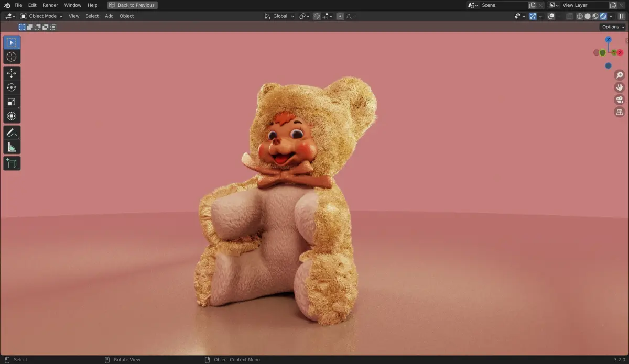Set selection mode to Intersect
This screenshot has height=364, width=629.
pos(53,27)
